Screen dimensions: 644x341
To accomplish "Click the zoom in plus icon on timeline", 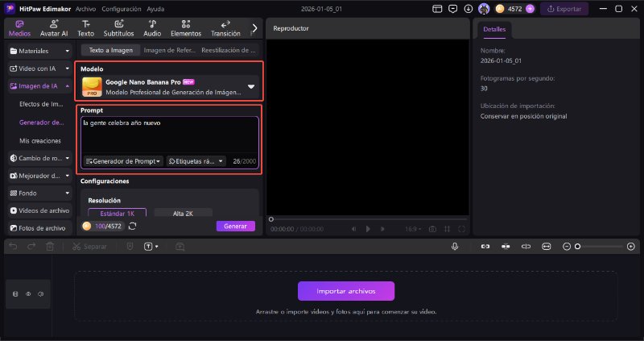I will click(x=630, y=246).
